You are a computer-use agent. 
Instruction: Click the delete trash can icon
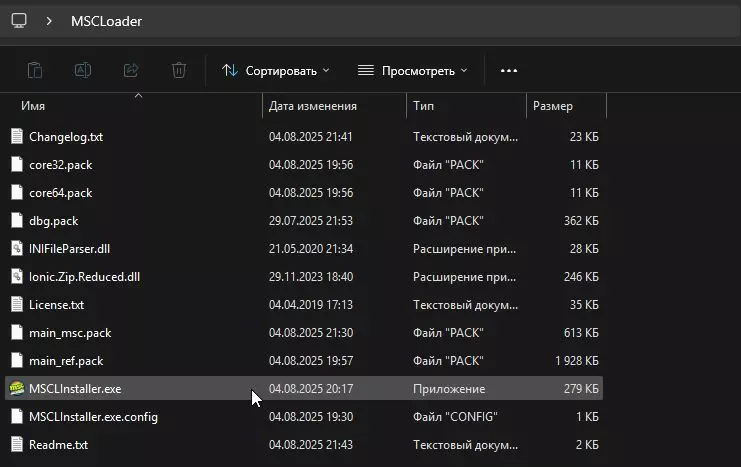[179, 70]
